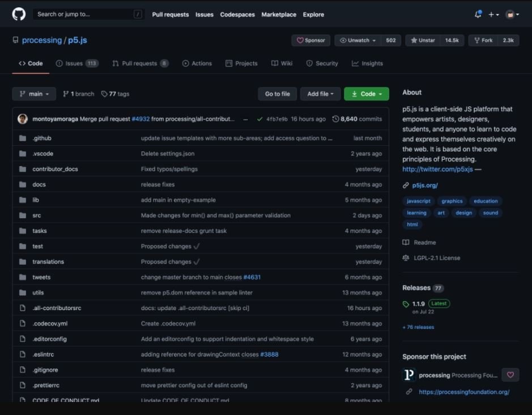The width and height of the screenshot is (532, 415).
Task: Open the Unwatch dropdown
Action: click(358, 40)
